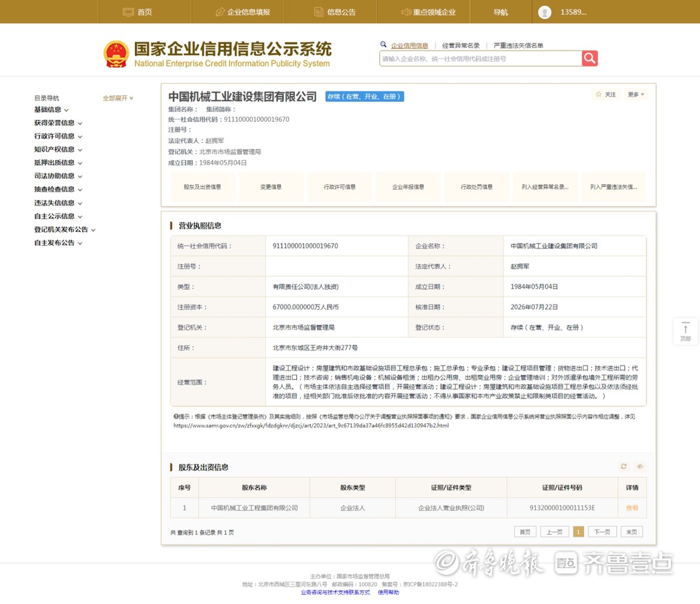The height and width of the screenshot is (604, 700).
Task: Click the 核准日期 value 2026年07月22日
Action: point(534,307)
